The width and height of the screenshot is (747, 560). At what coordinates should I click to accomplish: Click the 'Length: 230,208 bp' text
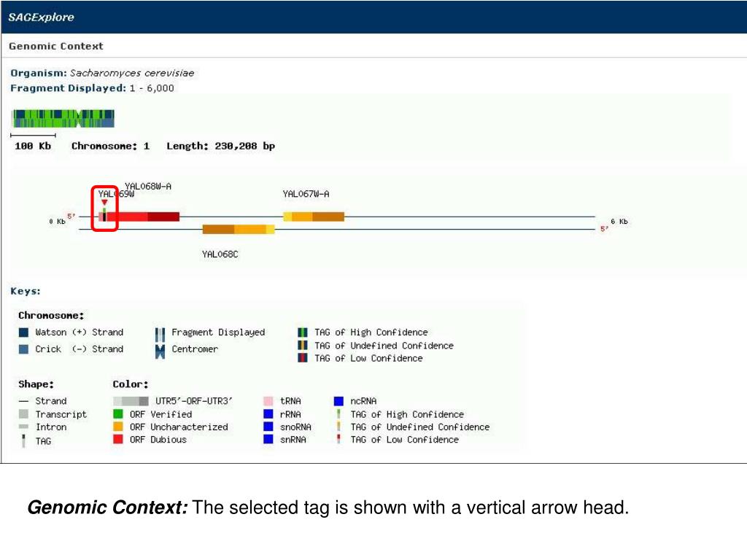(x=220, y=146)
